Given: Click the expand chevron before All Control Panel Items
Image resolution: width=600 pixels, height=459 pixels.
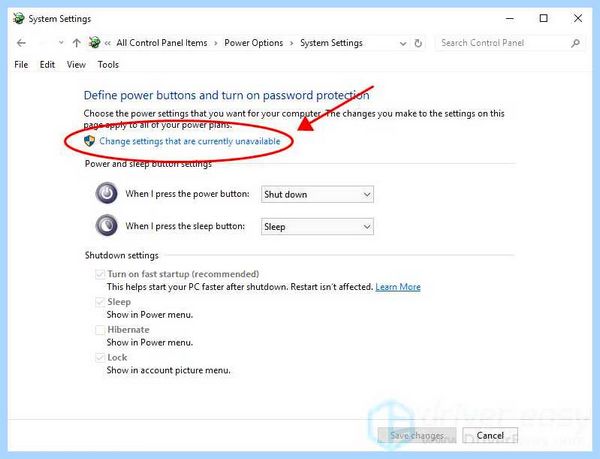Looking at the screenshot, I should point(108,43).
